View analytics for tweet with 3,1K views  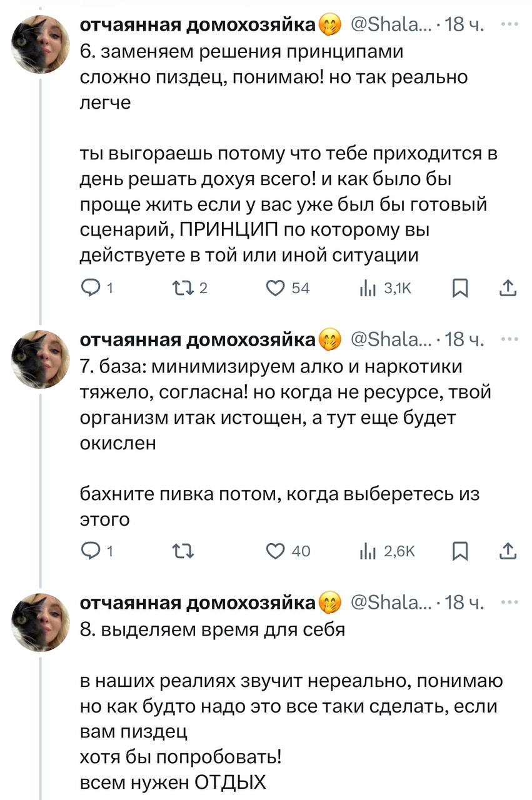[364, 288]
